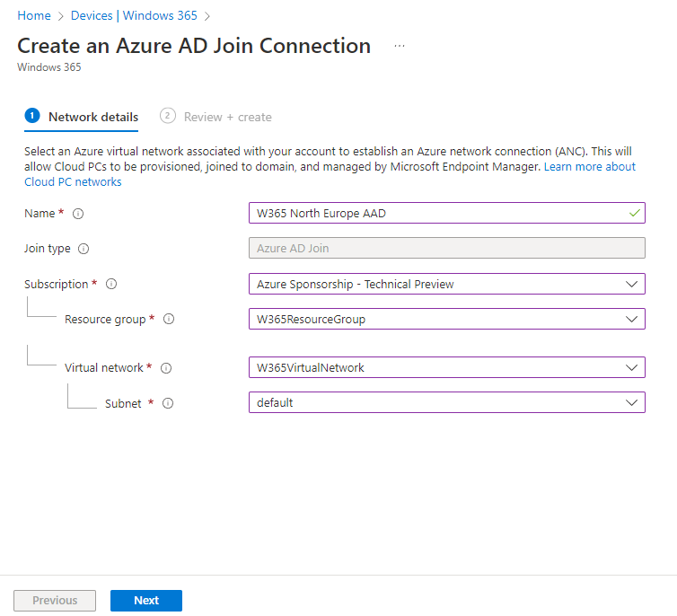
Task: Click the Next button
Action: (146, 601)
